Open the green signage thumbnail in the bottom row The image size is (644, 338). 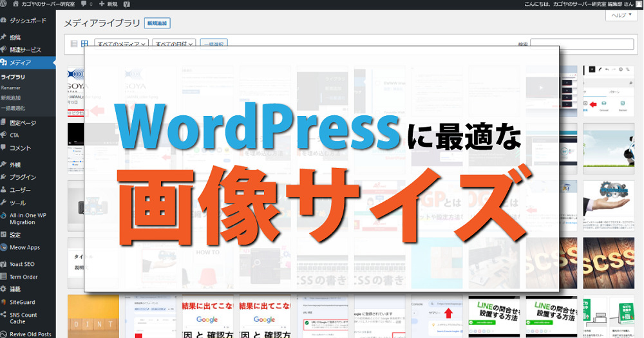609,316
